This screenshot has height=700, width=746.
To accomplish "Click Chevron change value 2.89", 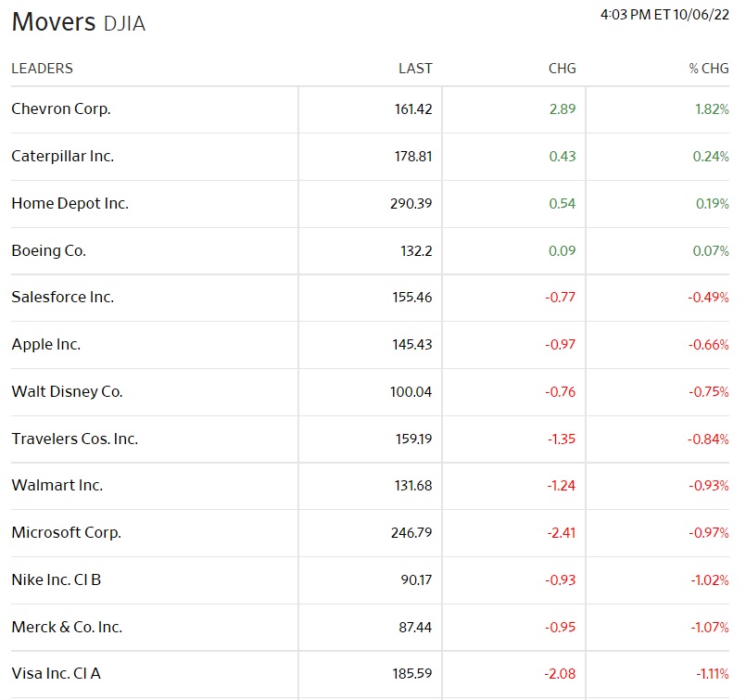I will [563, 109].
